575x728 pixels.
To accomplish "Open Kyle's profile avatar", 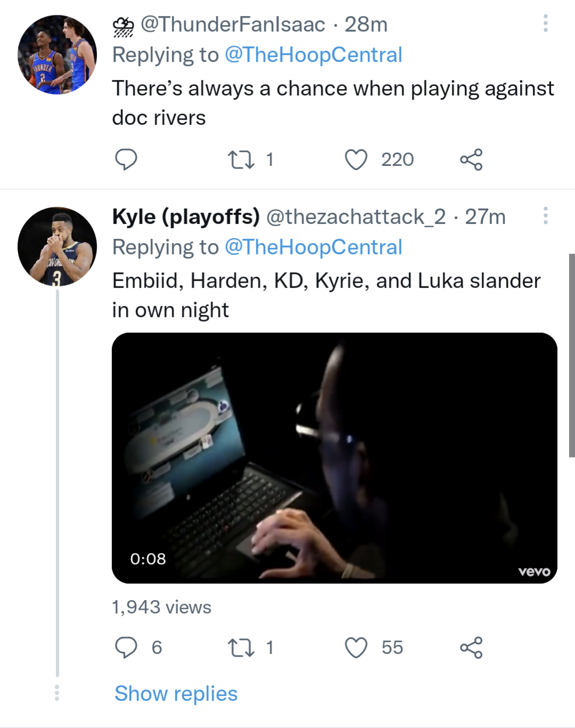I will pos(58,246).
